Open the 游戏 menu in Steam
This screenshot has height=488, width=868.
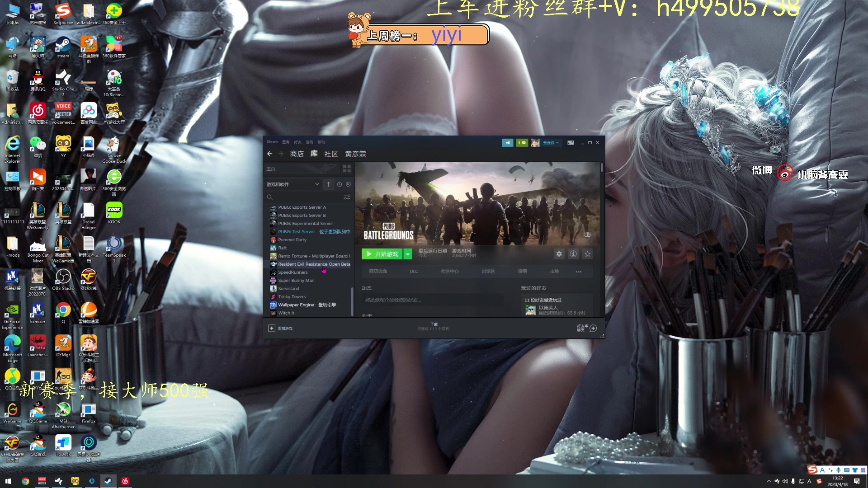point(309,142)
